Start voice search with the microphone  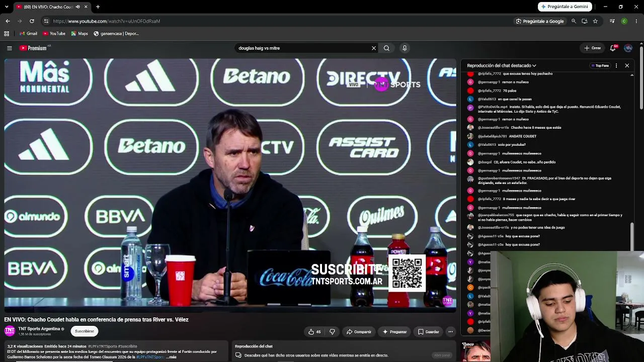(x=405, y=48)
